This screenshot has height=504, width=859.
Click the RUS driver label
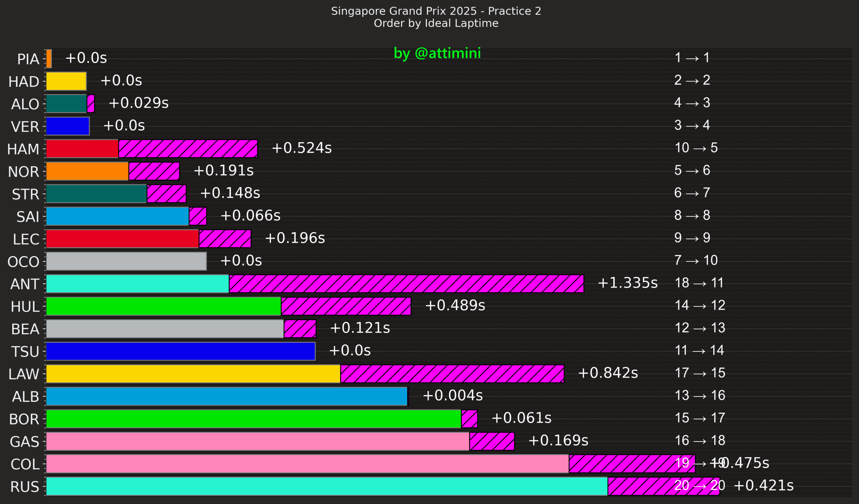click(x=24, y=487)
